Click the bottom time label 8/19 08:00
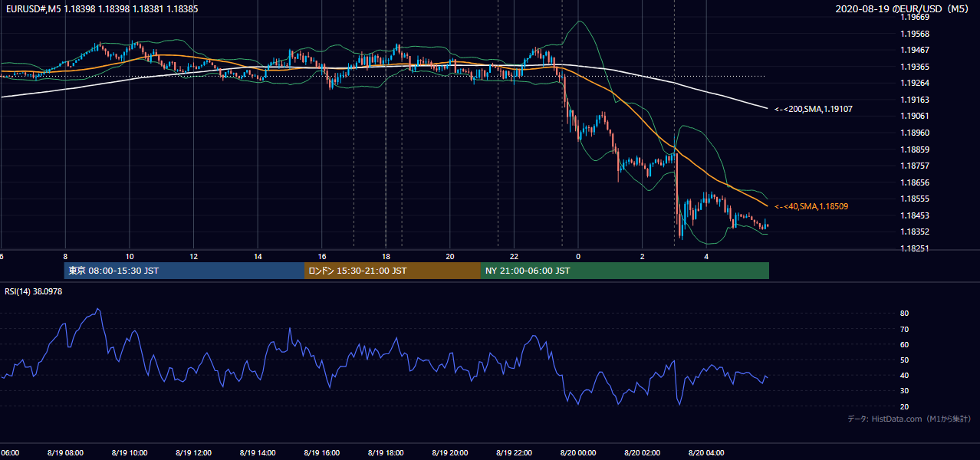This screenshot has height=460, width=980. click(65, 453)
